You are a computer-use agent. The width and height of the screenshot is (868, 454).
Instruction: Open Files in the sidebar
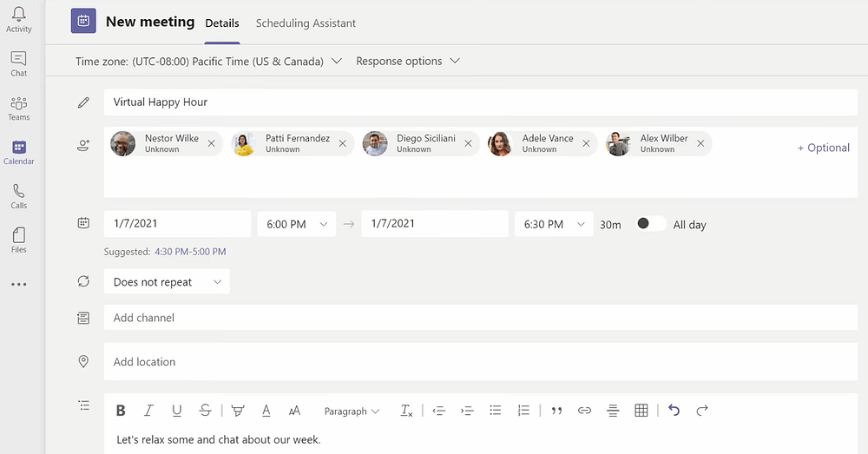[19, 240]
